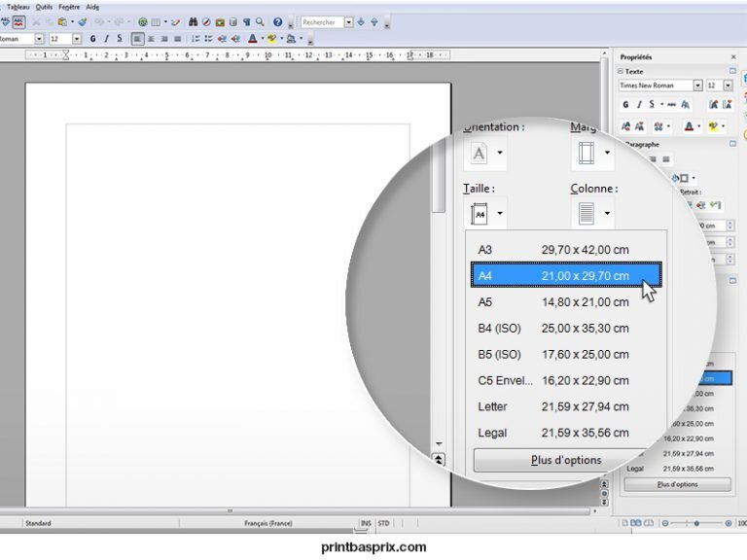Toggle INS insert mode in status bar
Viewport: 747px width, 560px height.
click(366, 523)
